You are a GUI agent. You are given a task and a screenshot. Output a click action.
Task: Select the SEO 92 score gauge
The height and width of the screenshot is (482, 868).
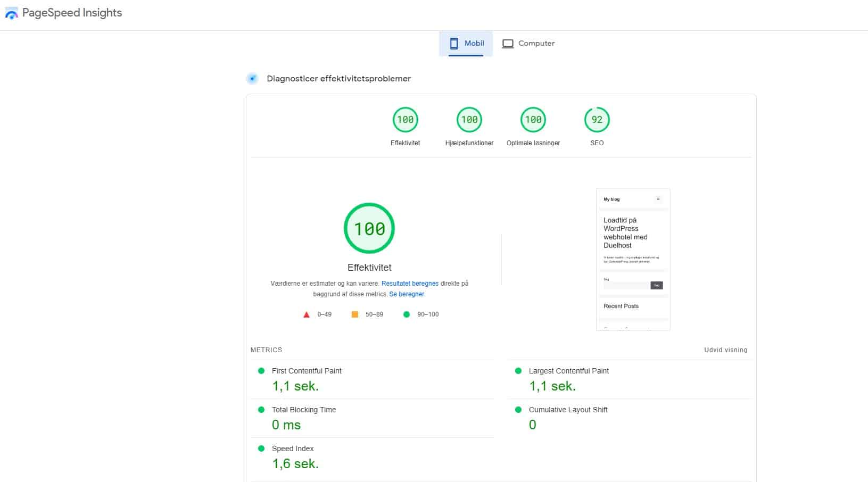597,120
